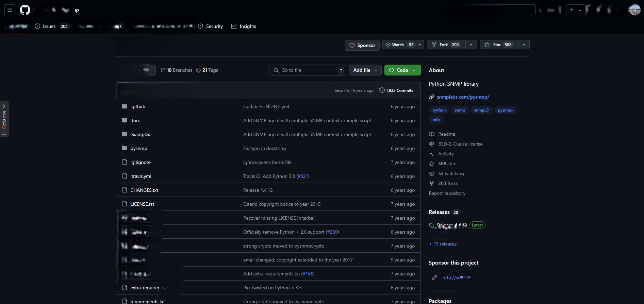This screenshot has height=304, width=644.
Task: Open the 'Release 4.4.12' commit message
Action: coord(258,190)
